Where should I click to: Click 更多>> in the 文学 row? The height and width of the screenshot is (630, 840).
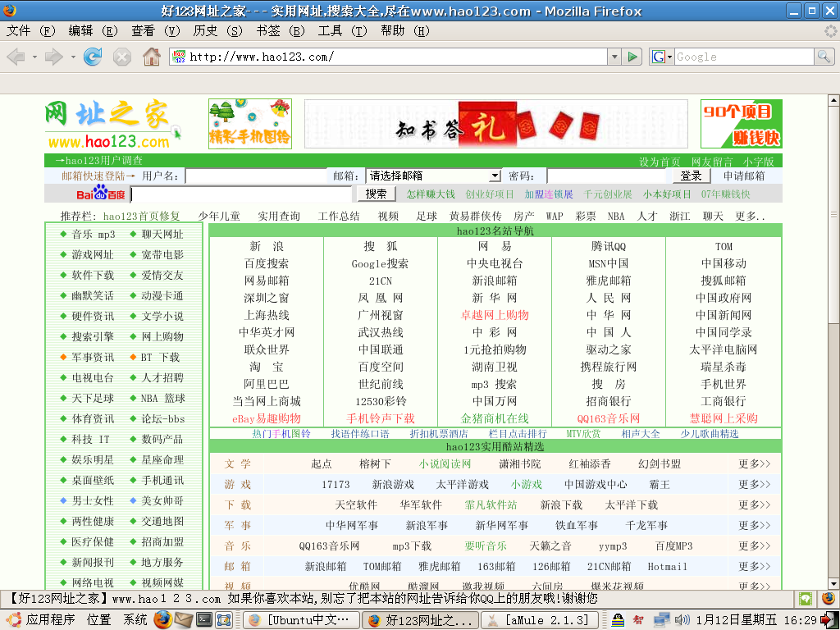(x=755, y=464)
